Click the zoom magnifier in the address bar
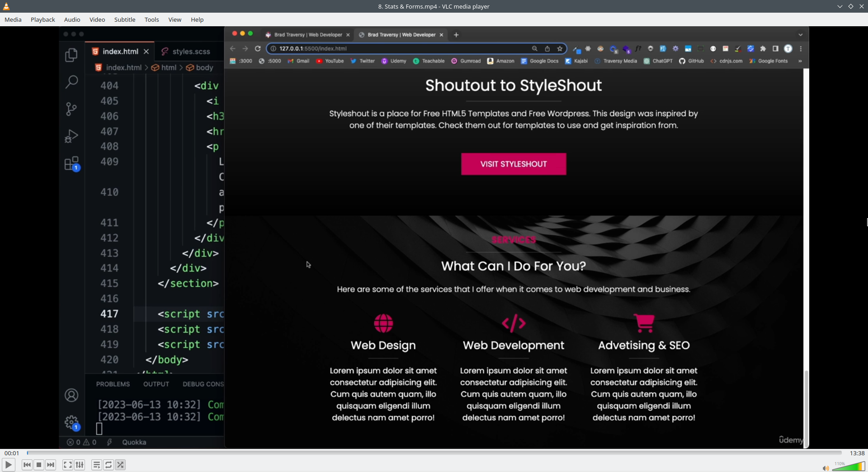The width and height of the screenshot is (868, 472). coord(534,48)
